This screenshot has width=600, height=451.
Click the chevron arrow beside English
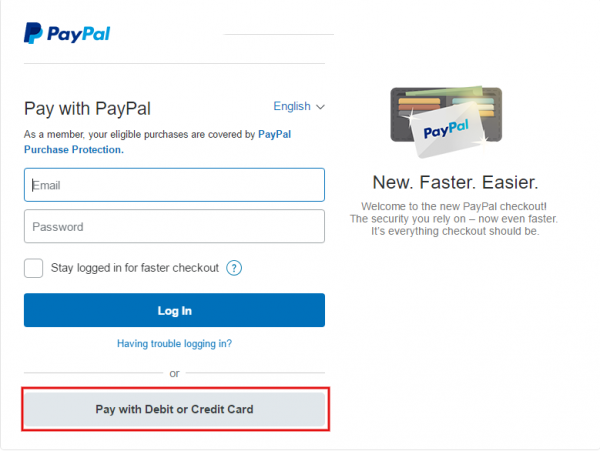click(x=320, y=107)
